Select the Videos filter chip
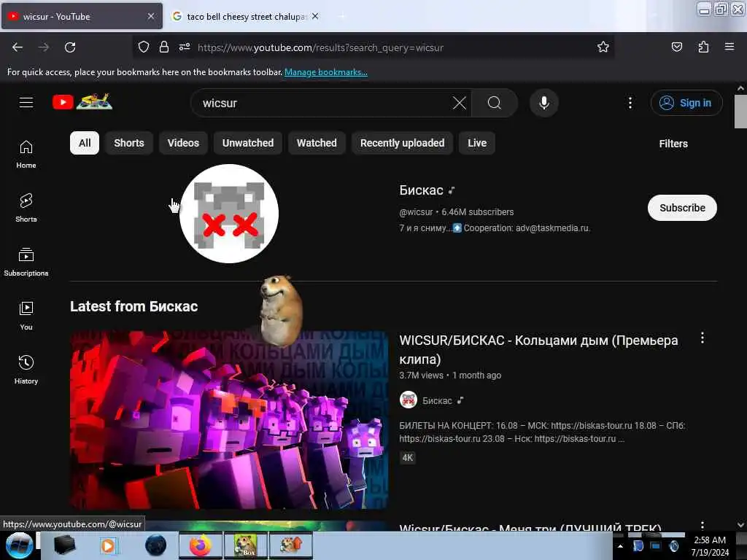The image size is (747, 560). coord(183,143)
